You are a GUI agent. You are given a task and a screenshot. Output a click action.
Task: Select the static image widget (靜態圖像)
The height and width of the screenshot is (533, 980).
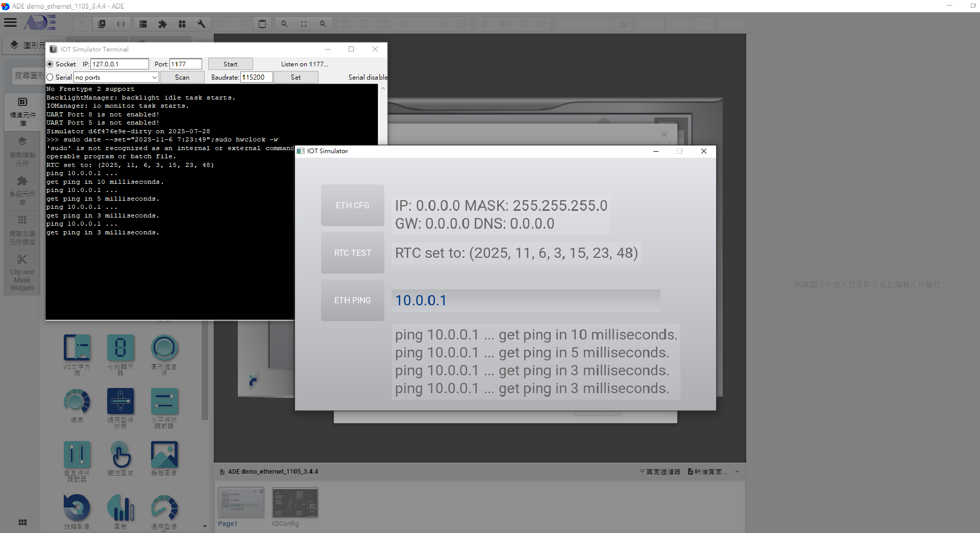[x=164, y=455]
